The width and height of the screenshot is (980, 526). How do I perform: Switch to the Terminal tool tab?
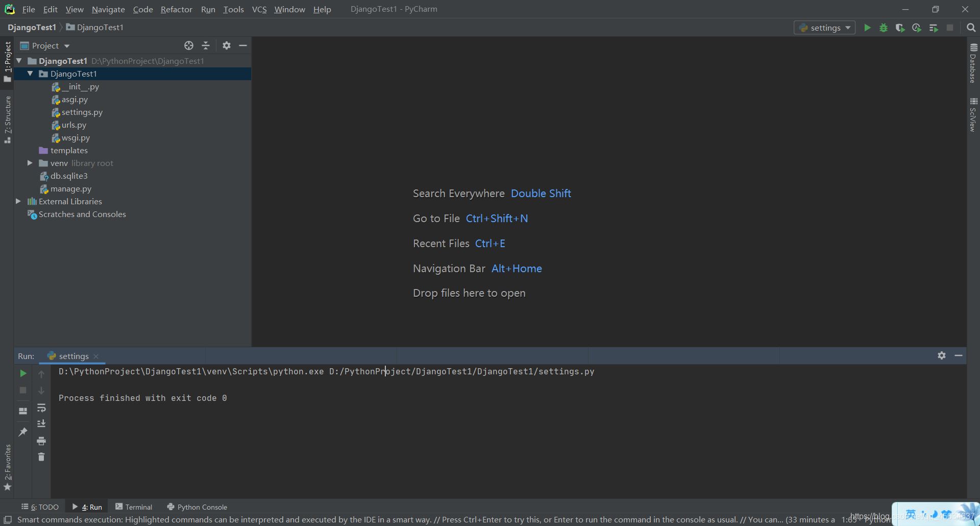pyautogui.click(x=134, y=507)
